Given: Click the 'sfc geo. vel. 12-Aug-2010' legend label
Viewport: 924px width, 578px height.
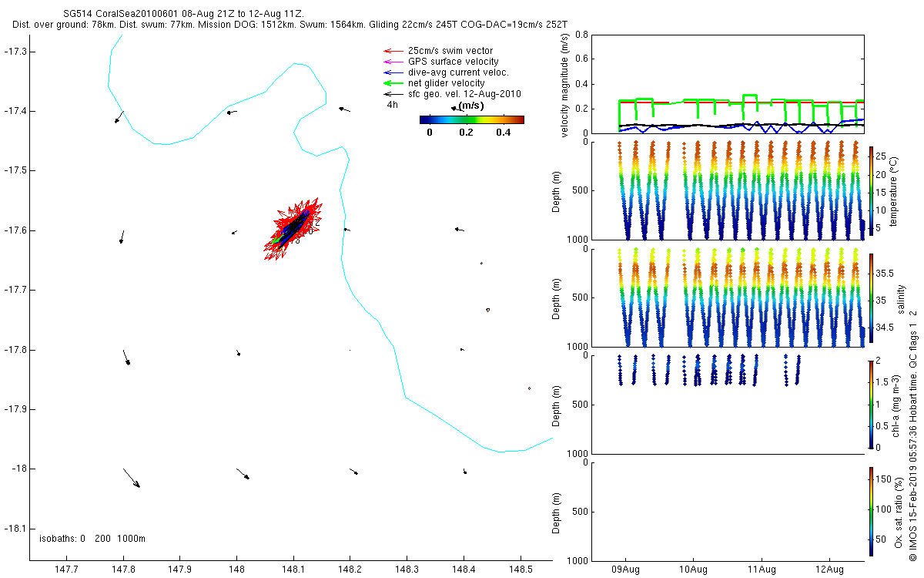Looking at the screenshot, I should (464, 94).
